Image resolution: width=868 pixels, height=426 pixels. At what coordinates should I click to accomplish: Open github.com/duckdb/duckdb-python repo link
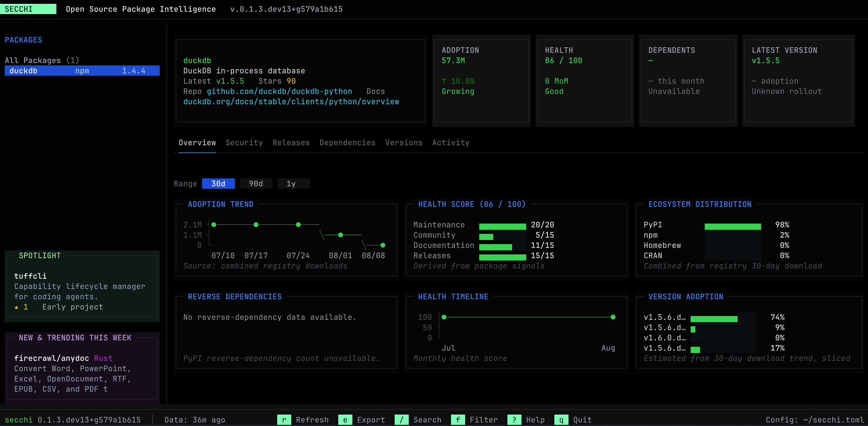(x=279, y=91)
